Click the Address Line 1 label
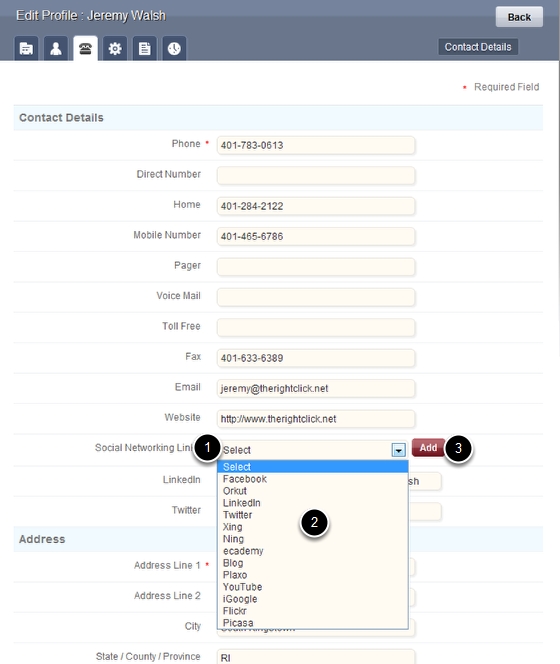The height and width of the screenshot is (664, 560). tap(167, 565)
